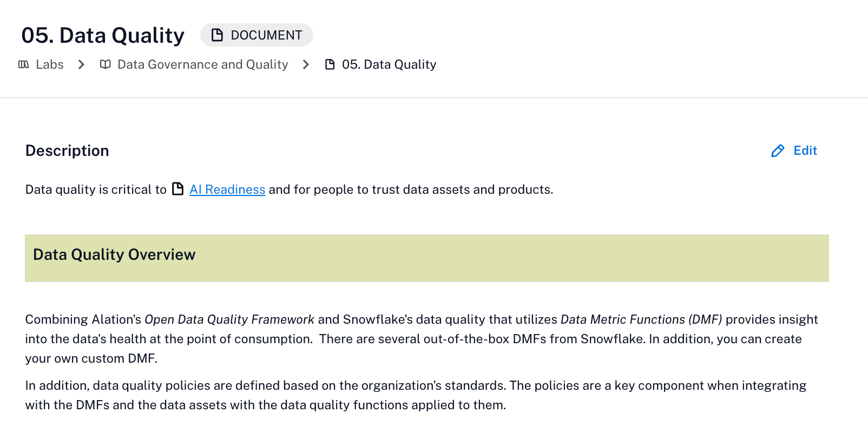Open the Labs breadcrumb link
The image size is (868, 432).
(x=49, y=64)
